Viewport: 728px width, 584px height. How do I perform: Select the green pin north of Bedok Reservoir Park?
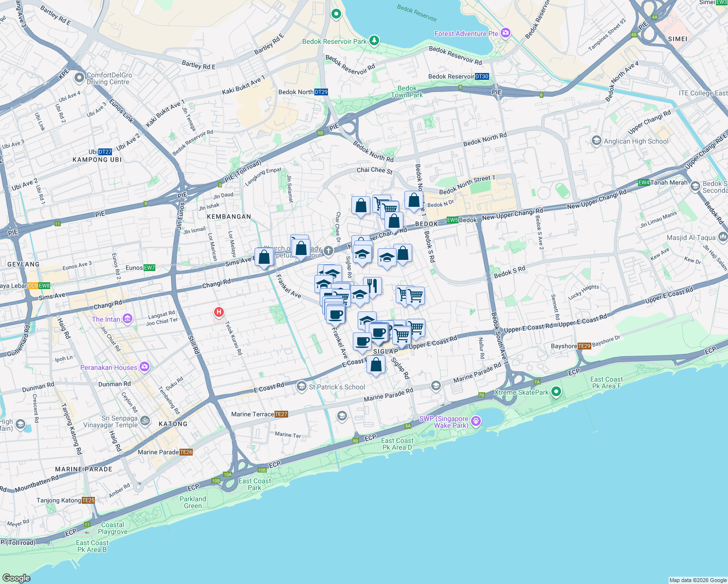pyautogui.click(x=336, y=14)
